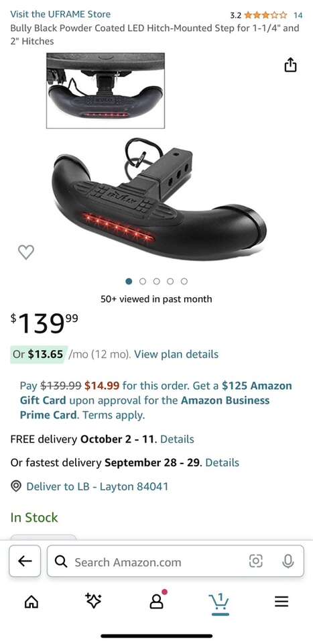Start voice search with microphone icon
Screen dimensions: 313x644
click(288, 561)
